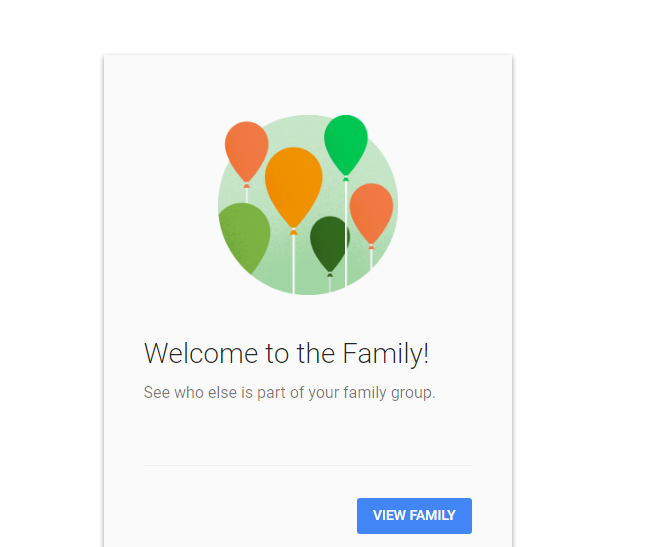Click the "Welcome to the Family!" heading
The height and width of the screenshot is (547, 657).
point(286,353)
